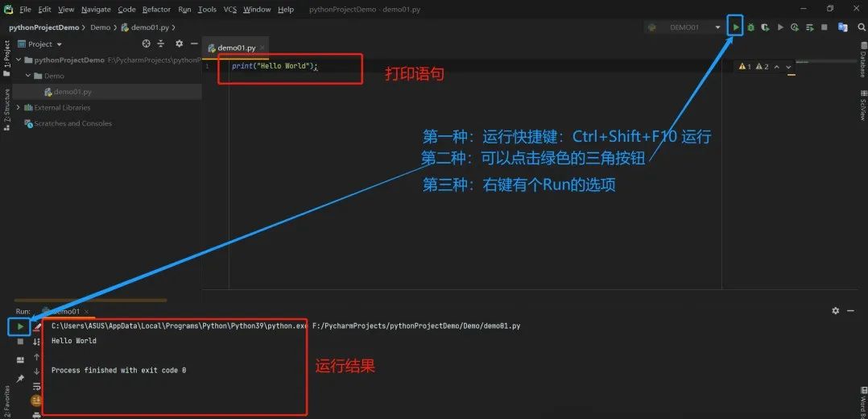The height and width of the screenshot is (419, 868).
Task: Toggle scroll-to-end in Run console
Action: [x=37, y=400]
